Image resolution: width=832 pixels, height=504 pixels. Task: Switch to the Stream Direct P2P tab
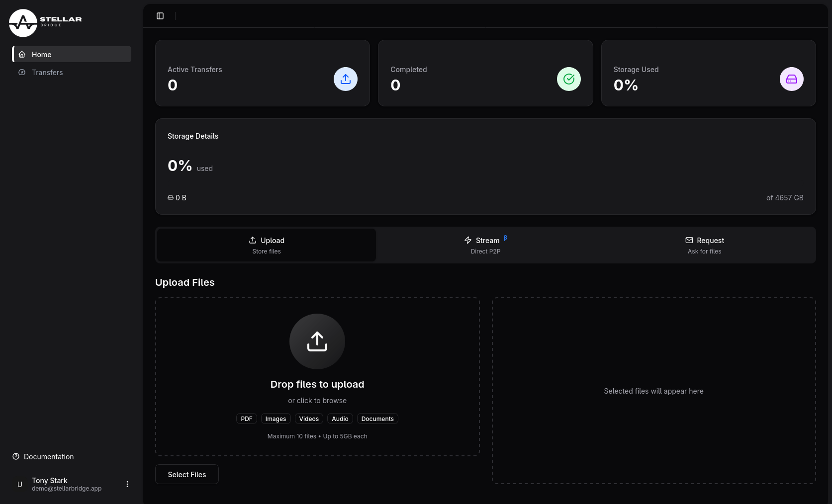[485, 245]
